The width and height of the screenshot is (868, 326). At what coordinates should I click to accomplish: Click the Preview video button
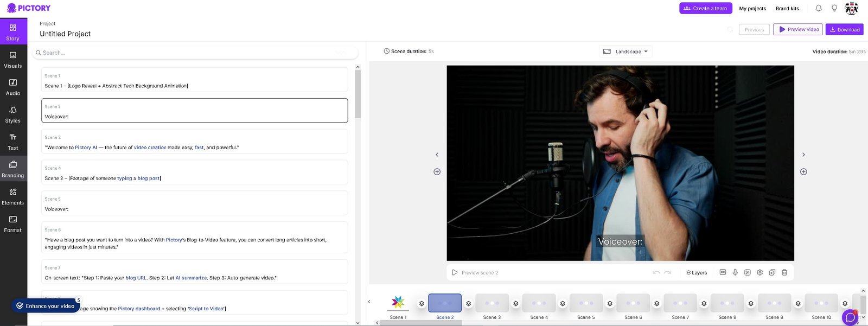coord(798,29)
